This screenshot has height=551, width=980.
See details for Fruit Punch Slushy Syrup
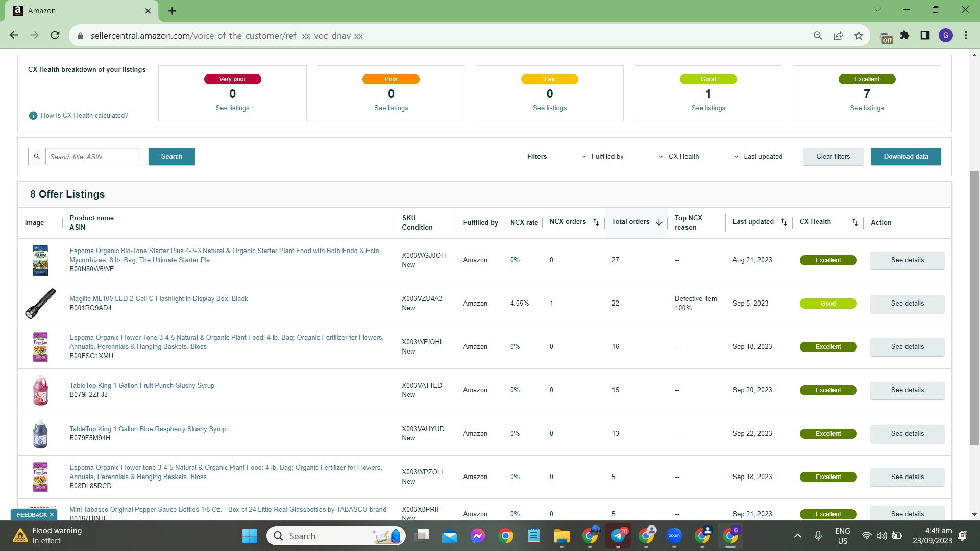coord(908,390)
